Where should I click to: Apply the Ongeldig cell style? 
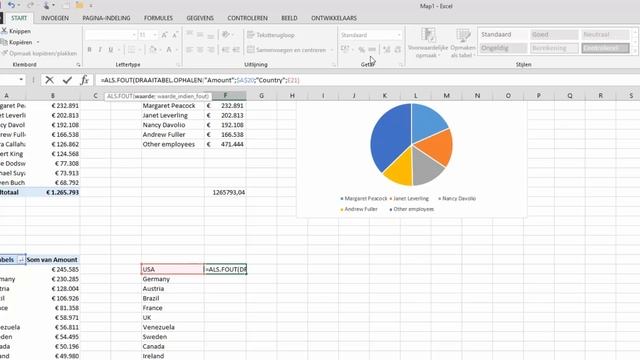point(503,48)
